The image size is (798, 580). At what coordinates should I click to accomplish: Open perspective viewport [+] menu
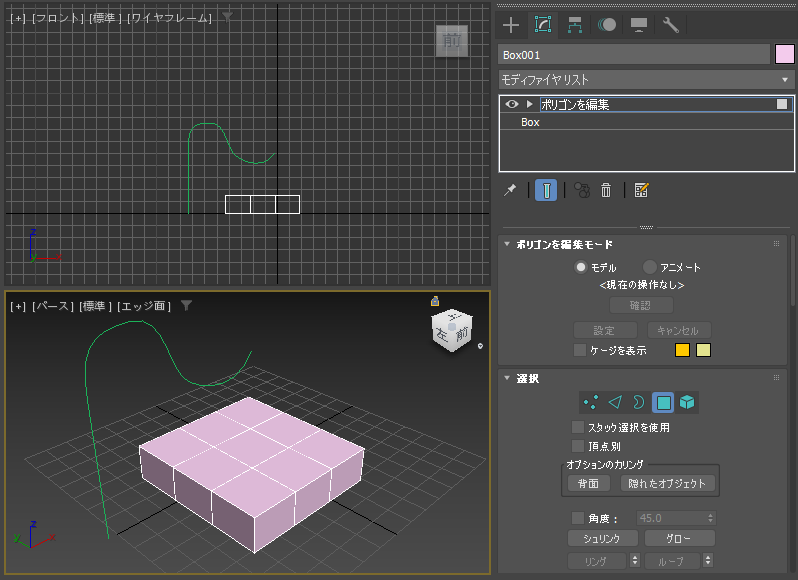coord(17,306)
